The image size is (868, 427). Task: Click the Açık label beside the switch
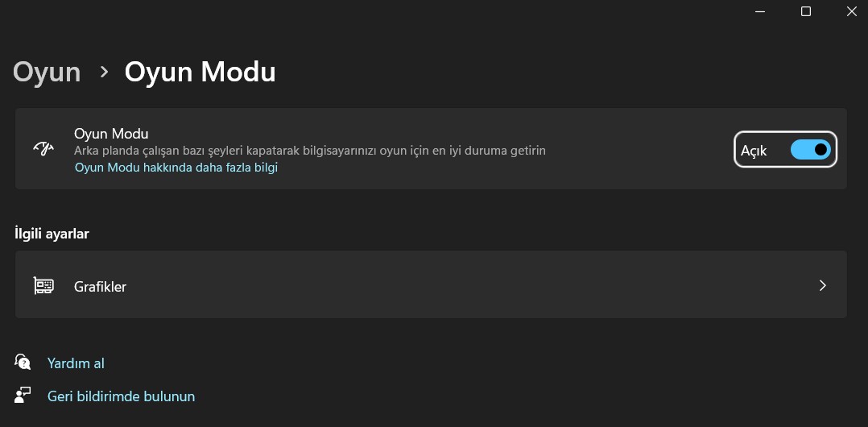[754, 150]
